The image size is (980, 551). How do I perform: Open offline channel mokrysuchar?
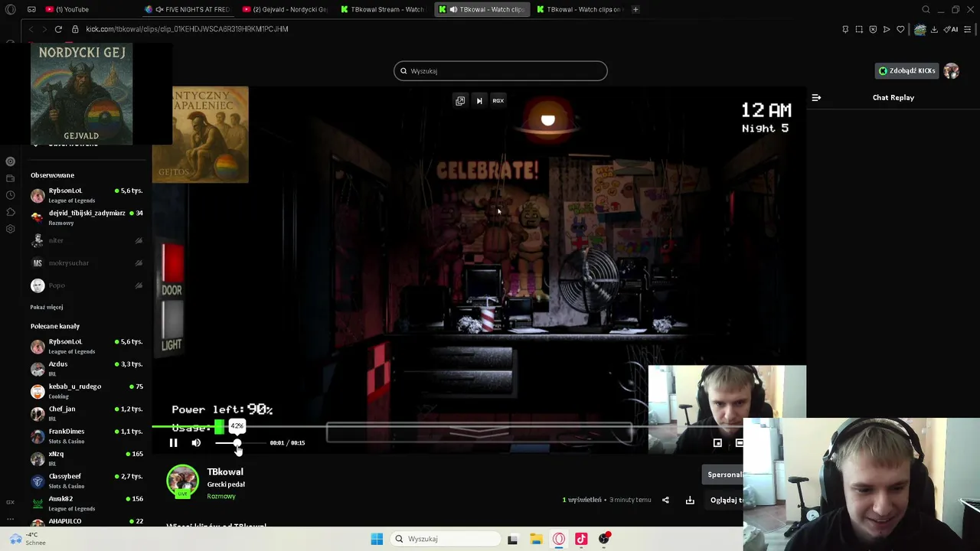coord(87,263)
